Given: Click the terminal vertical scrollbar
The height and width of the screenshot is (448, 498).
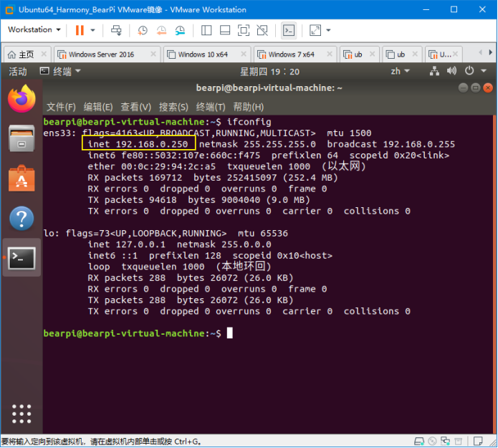Looking at the screenshot, I should [x=494, y=274].
